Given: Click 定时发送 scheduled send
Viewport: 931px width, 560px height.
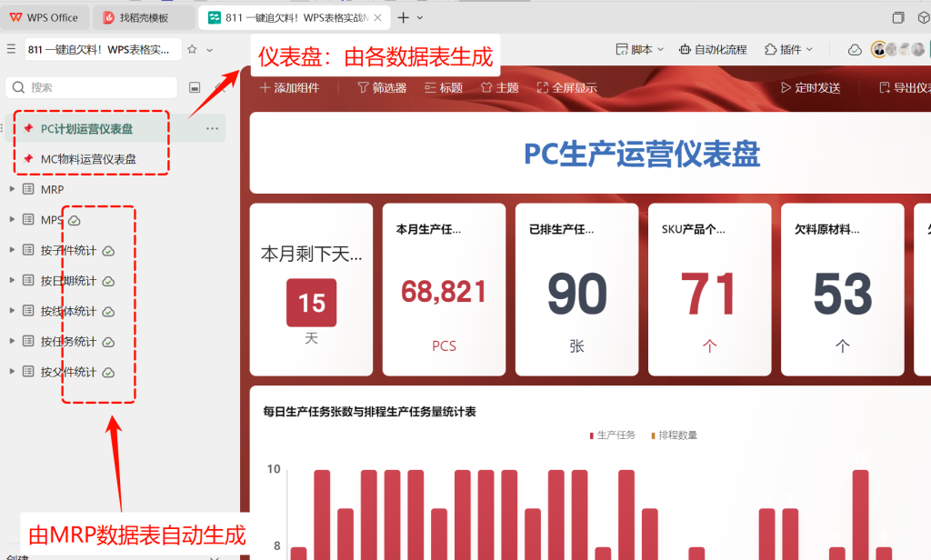Looking at the screenshot, I should 810,88.
